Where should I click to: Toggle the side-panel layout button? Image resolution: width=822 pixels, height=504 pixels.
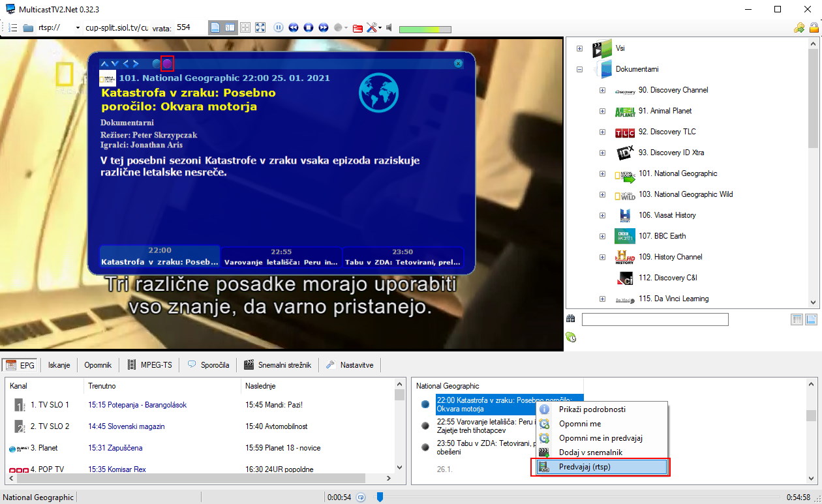coord(230,27)
